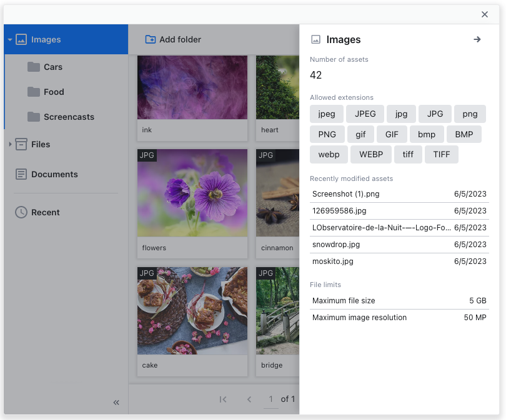This screenshot has width=506, height=420.
Task: Click the Files archive box icon
Action: [21, 144]
